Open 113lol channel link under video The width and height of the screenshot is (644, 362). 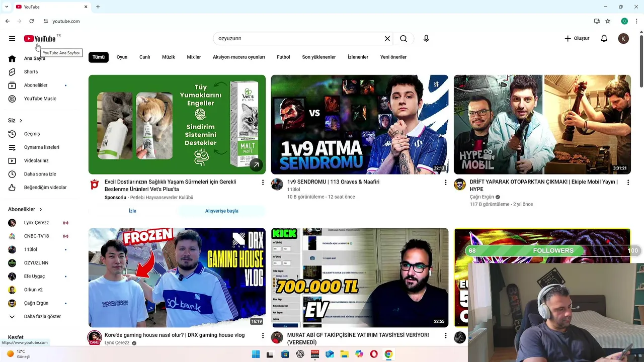click(x=293, y=190)
